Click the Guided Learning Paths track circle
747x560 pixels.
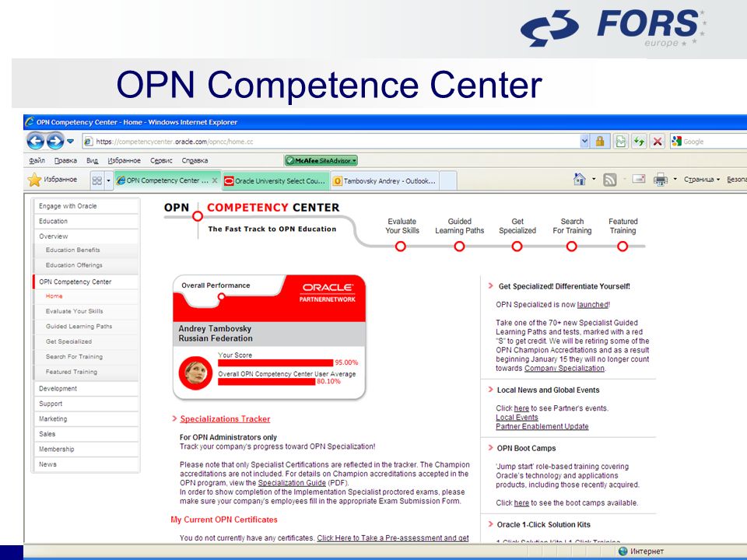point(459,247)
